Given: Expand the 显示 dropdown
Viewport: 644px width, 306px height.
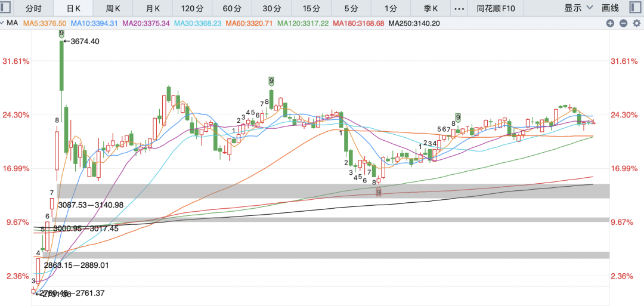Looking at the screenshot, I should point(578,8).
